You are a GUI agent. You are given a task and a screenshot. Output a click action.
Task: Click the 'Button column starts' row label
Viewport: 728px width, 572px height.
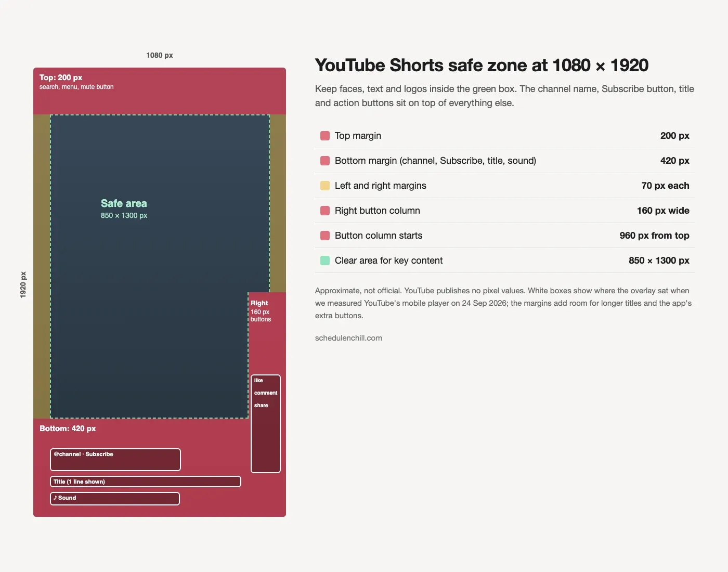(379, 236)
